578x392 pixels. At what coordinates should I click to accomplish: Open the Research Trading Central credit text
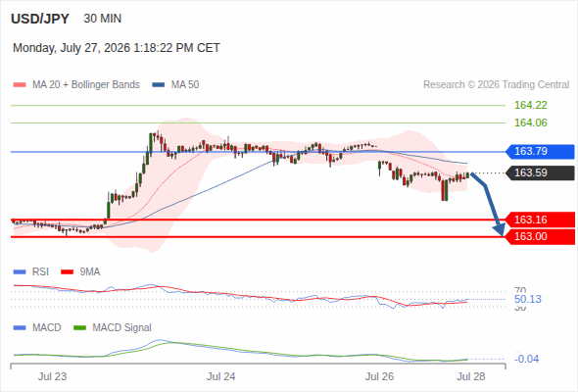496,85
